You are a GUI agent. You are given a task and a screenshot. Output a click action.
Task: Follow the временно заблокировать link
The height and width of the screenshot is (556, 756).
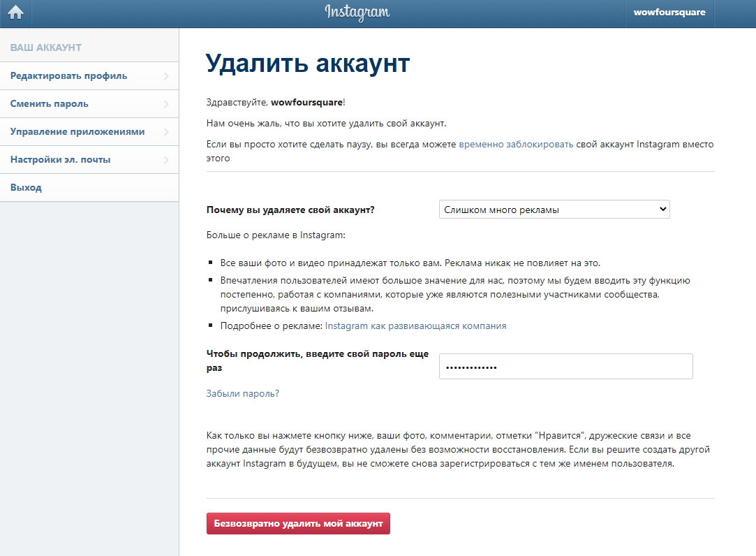[516, 145]
